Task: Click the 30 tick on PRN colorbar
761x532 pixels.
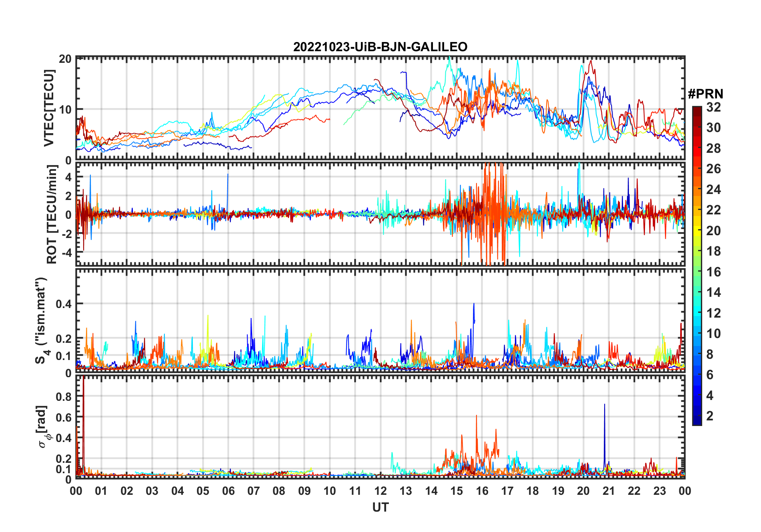Action: [x=713, y=128]
